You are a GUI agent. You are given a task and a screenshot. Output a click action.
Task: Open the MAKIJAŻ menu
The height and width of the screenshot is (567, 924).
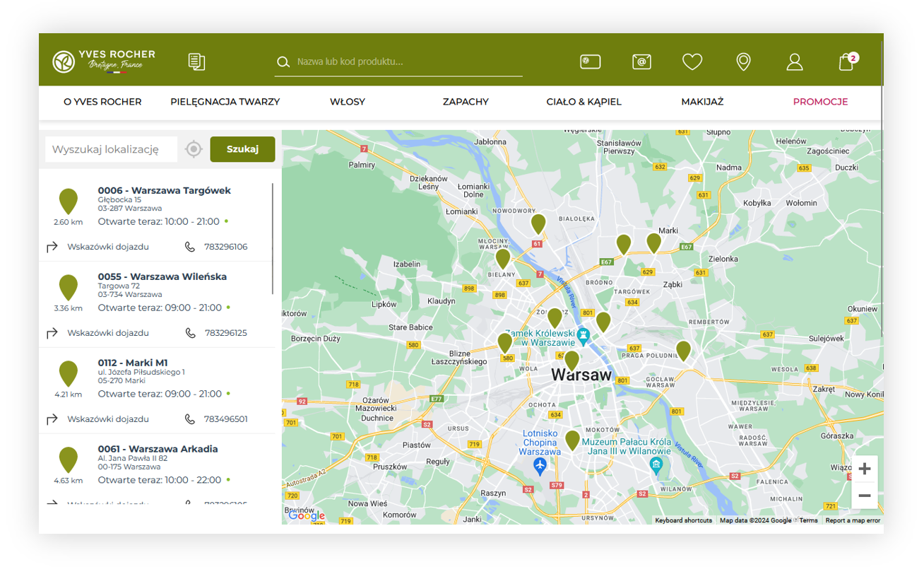pyautogui.click(x=702, y=102)
